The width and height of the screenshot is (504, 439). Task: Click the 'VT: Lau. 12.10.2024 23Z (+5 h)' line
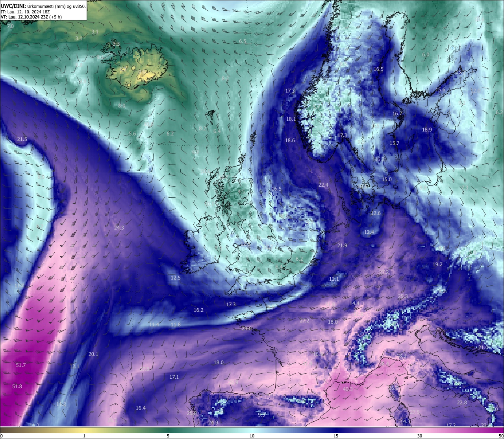click(31, 17)
